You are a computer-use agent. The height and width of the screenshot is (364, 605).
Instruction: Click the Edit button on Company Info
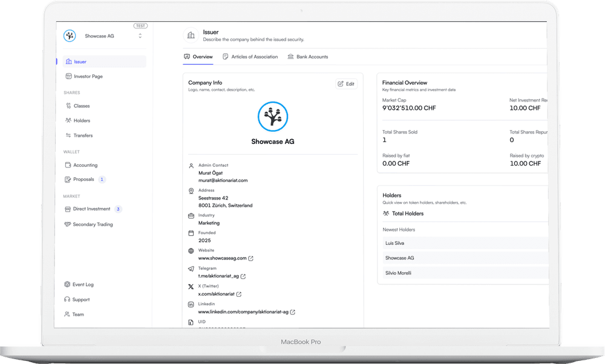coord(346,83)
